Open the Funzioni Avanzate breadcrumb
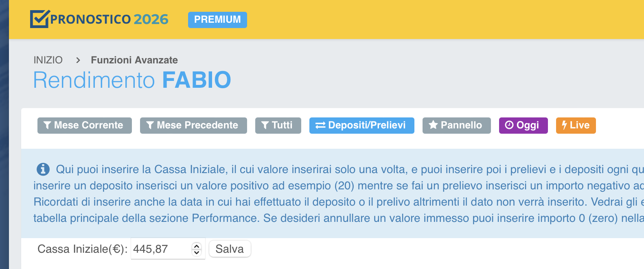Image resolution: width=644 pixels, height=269 pixels. click(x=134, y=60)
